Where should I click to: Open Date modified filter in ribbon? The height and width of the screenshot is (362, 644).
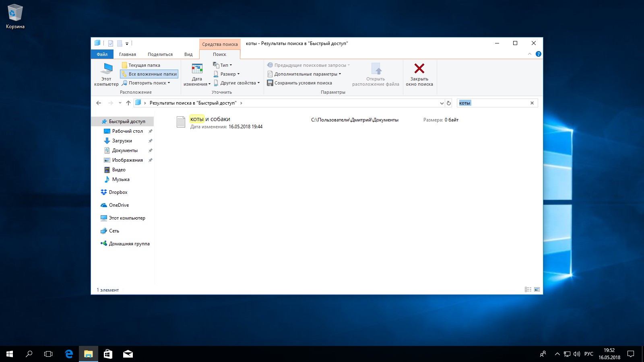197,74
